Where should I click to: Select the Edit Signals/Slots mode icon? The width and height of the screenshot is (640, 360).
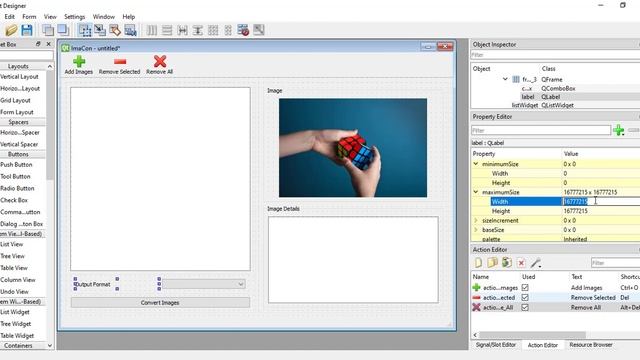pos(100,30)
